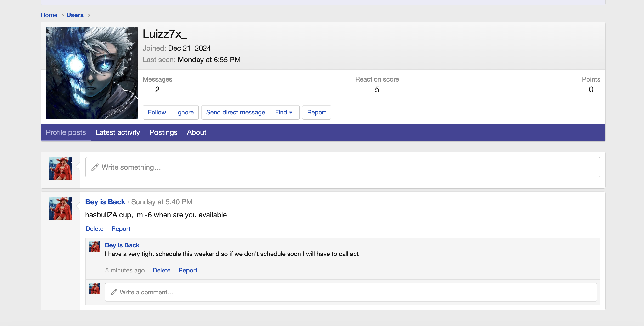Screen dimensions: 644x326
Task: Open Luizz7x_'s profile avatar image
Action: (x=92, y=73)
